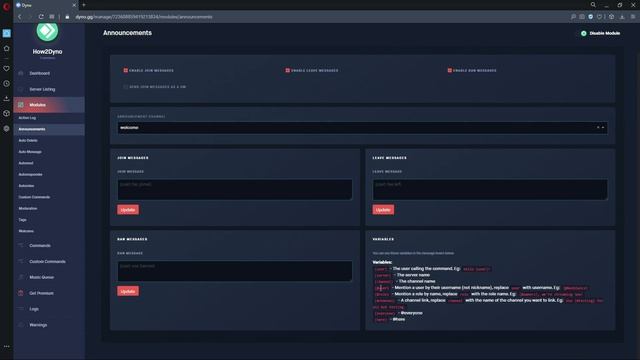This screenshot has height=360, width=640.
Task: Select Automod module
Action: pyautogui.click(x=26, y=163)
